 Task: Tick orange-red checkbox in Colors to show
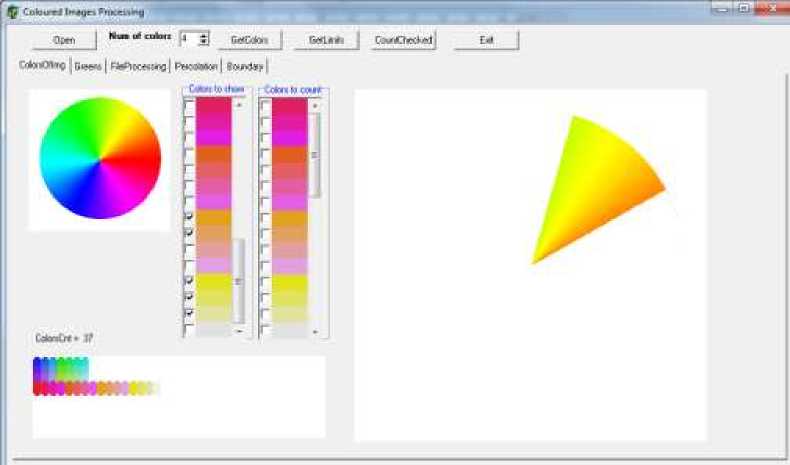[x=189, y=154]
